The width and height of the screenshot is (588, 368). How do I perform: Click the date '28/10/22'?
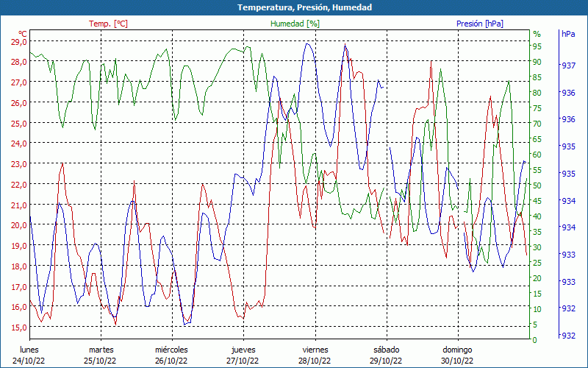coord(315,361)
